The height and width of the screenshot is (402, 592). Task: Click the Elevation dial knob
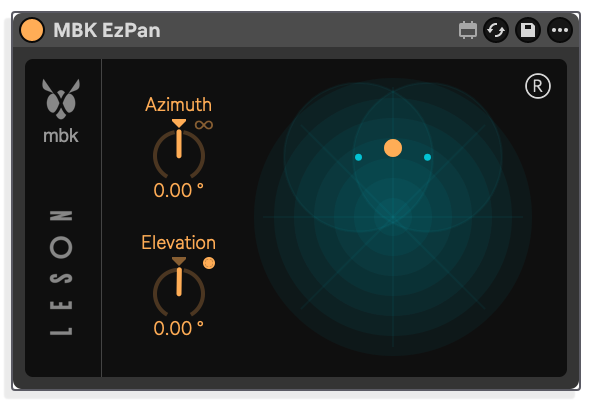tap(179, 291)
